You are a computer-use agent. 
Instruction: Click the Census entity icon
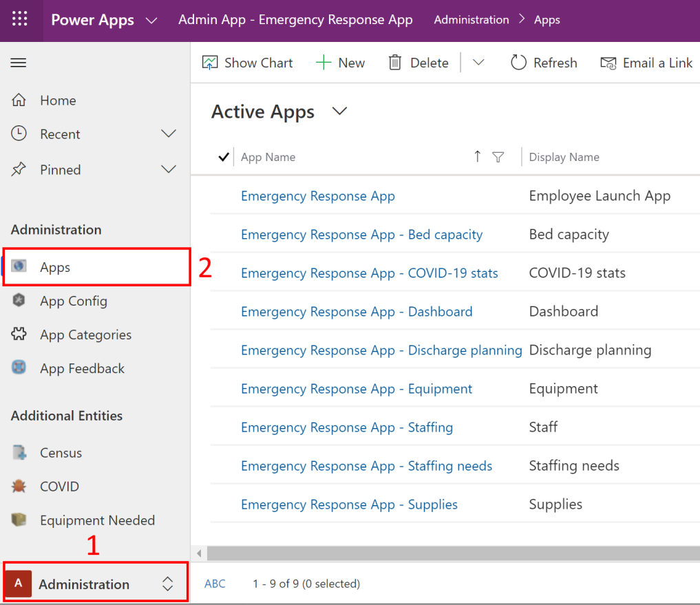[19, 452]
